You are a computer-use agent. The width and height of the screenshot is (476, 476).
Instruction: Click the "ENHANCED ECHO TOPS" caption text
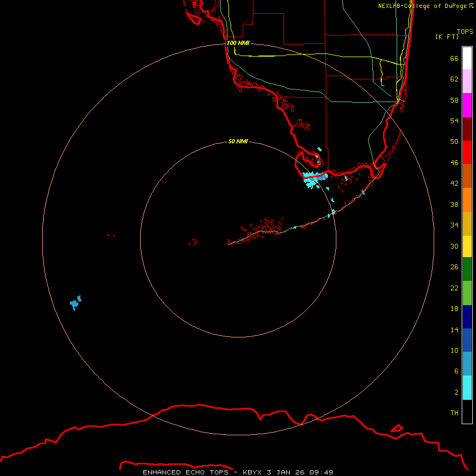click(x=186, y=472)
